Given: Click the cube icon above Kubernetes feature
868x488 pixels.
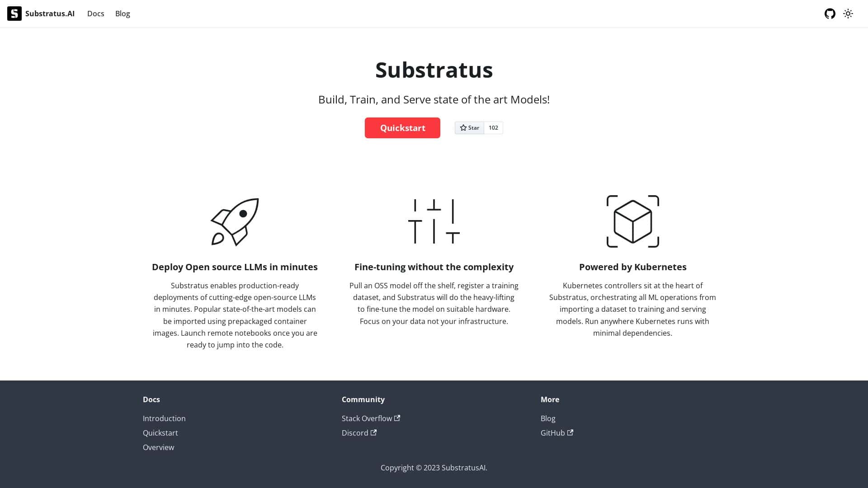Looking at the screenshot, I should [x=632, y=221].
